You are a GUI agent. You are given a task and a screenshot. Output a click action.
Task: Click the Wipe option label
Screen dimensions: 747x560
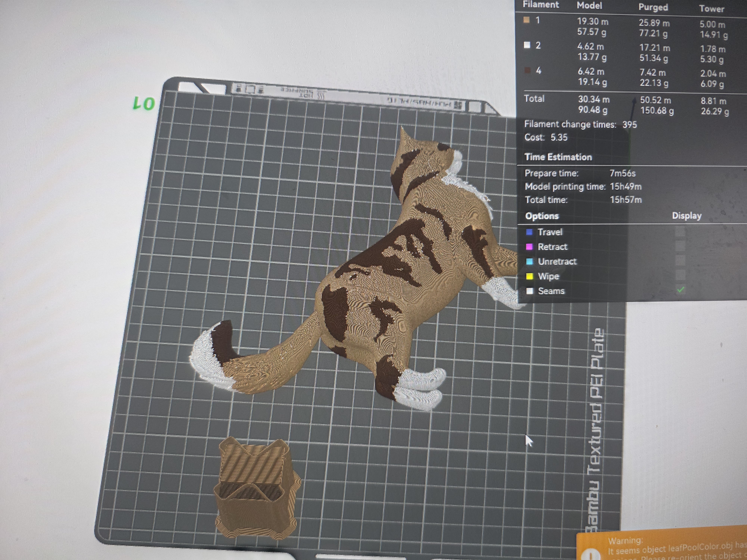549,276
